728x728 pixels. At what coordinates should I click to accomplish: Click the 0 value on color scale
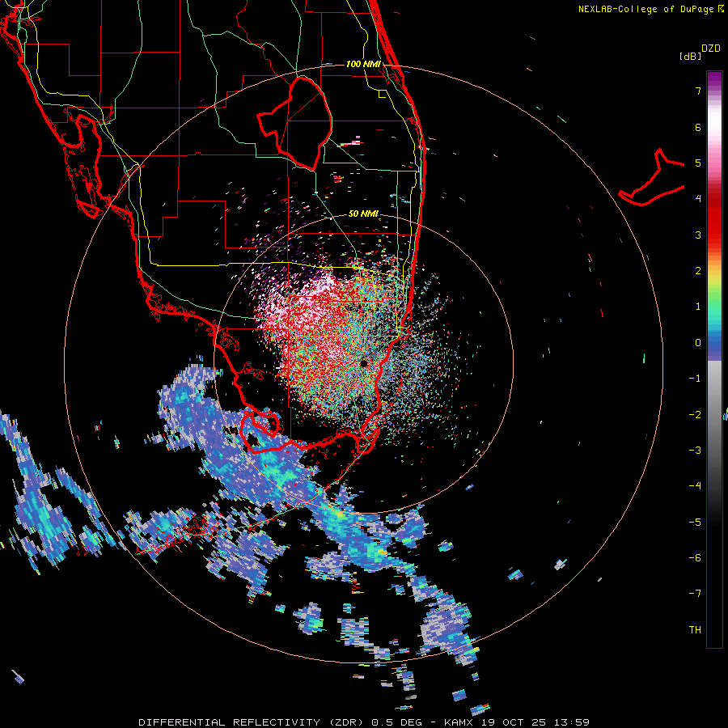coord(698,343)
